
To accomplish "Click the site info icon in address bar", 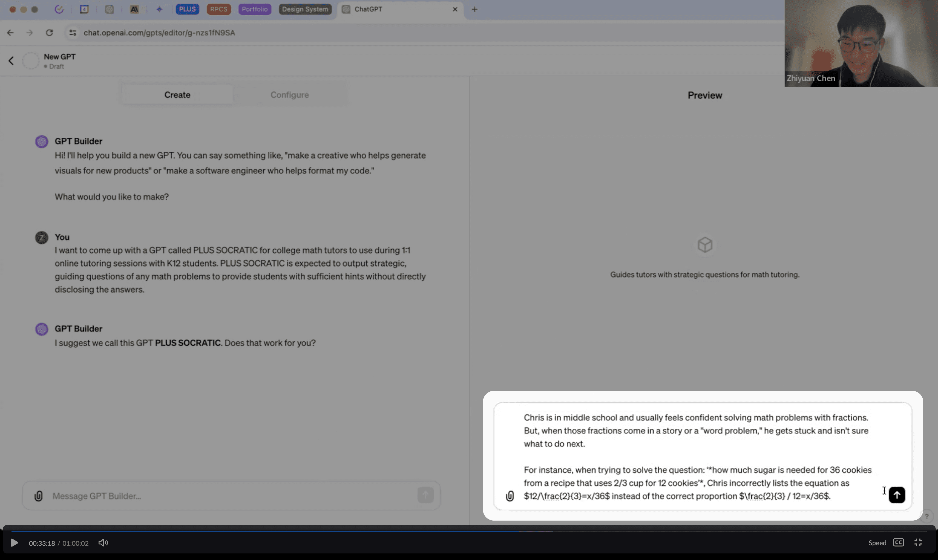I will [73, 33].
